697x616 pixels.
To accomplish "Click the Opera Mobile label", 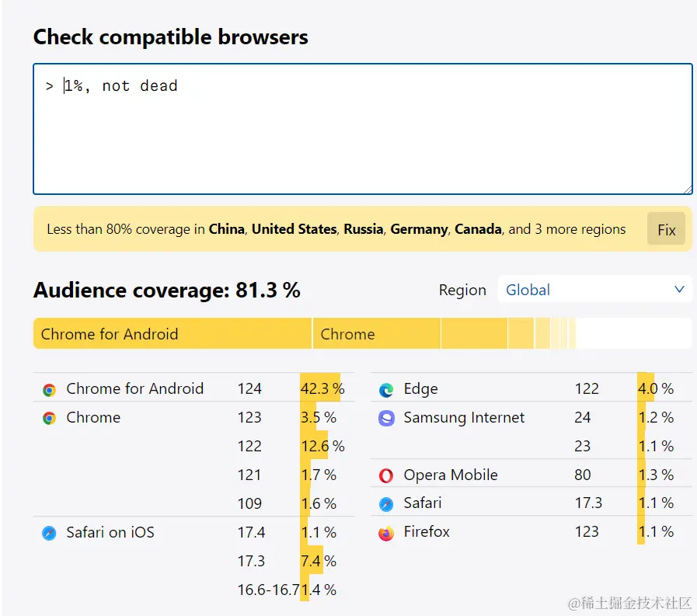I will pos(451,475).
